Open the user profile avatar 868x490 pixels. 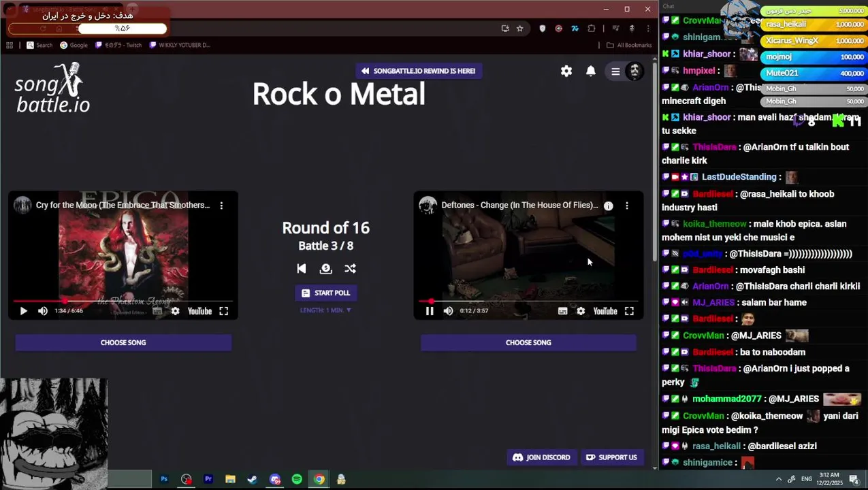634,71
